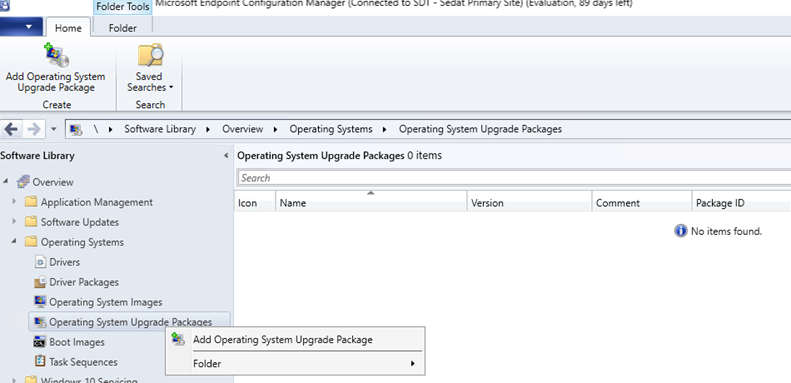This screenshot has width=791, height=383.
Task: Open the Operating System Images node
Action: coord(106,302)
